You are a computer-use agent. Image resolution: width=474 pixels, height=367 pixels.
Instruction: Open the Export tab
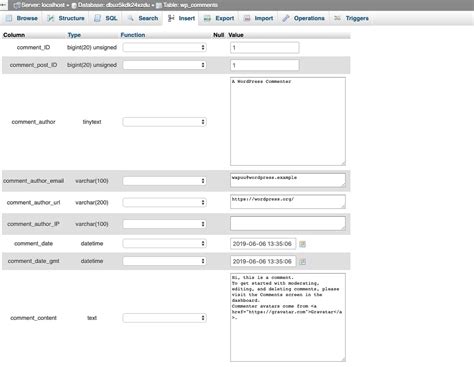tap(219, 18)
